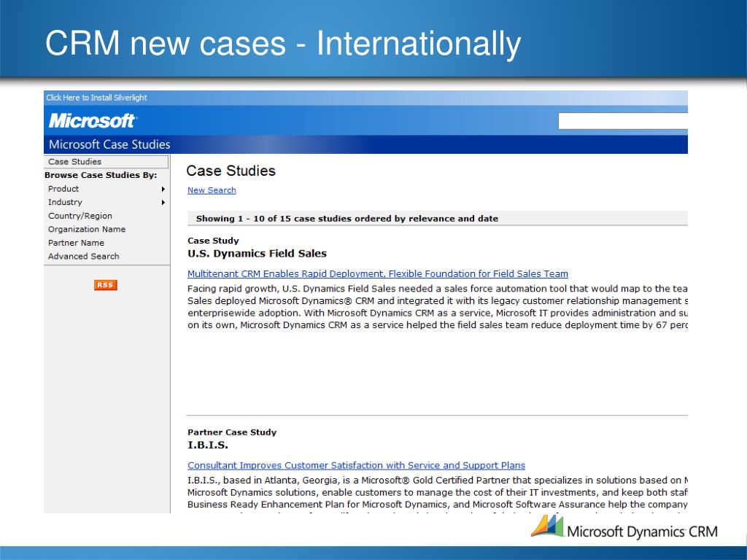This screenshot has width=747, height=560.
Task: Browse case studies by Country/Region
Action: pos(80,216)
